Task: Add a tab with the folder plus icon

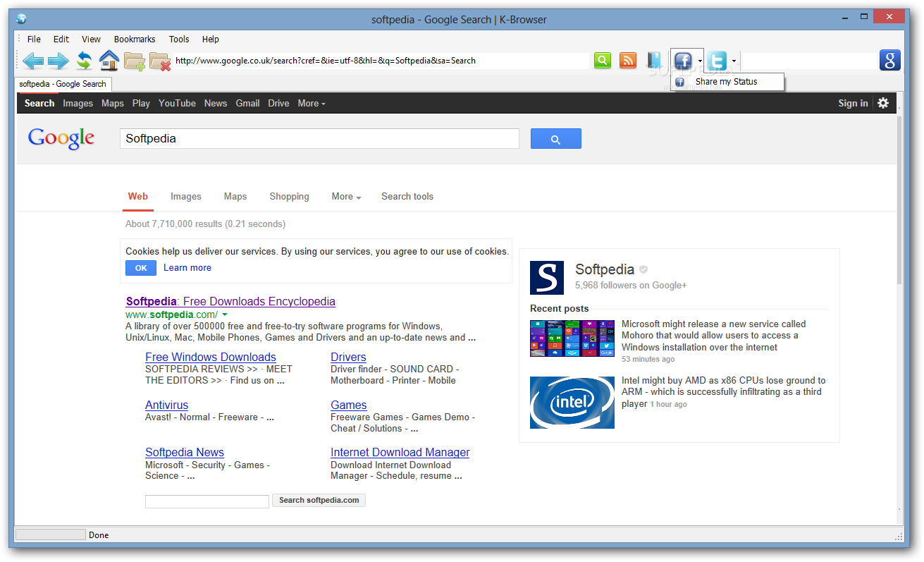Action: coord(135,61)
